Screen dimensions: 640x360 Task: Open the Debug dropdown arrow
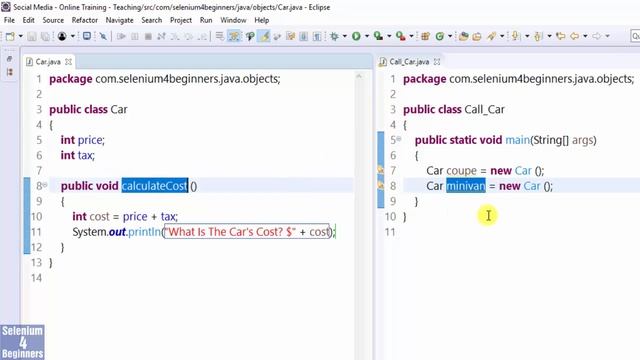click(345, 36)
